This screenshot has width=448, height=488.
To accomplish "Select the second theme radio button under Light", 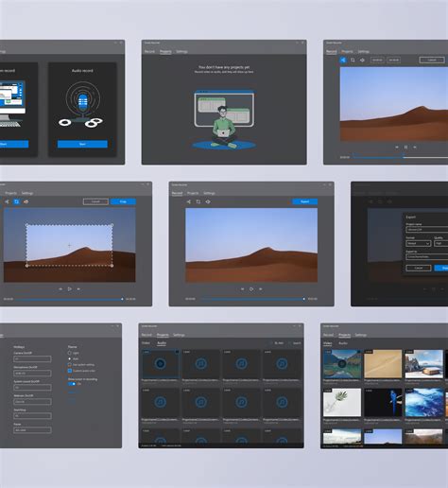I will 70,358.
